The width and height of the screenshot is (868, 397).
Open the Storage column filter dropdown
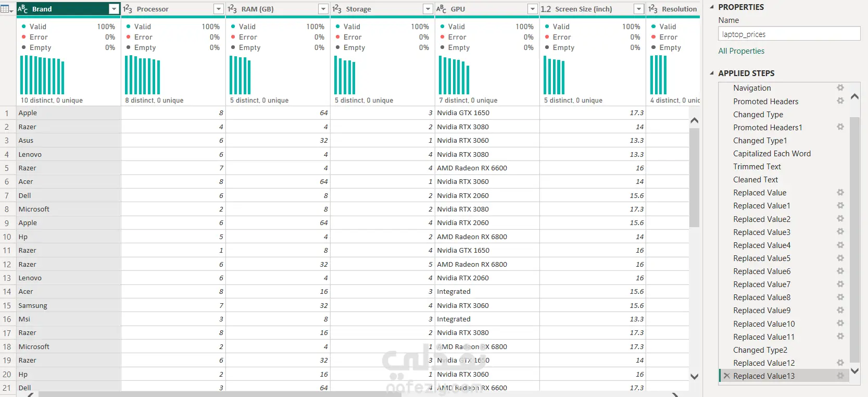coord(428,9)
